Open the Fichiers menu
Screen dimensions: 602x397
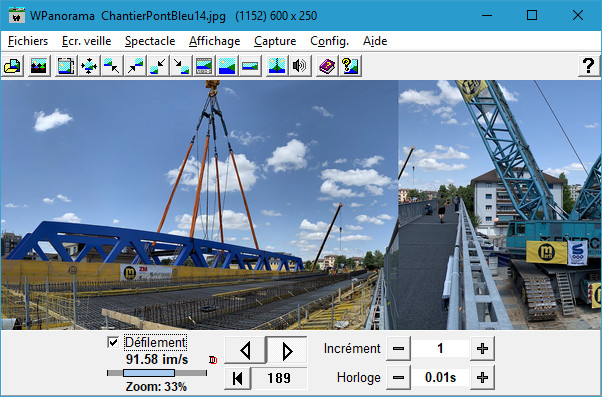[28, 41]
